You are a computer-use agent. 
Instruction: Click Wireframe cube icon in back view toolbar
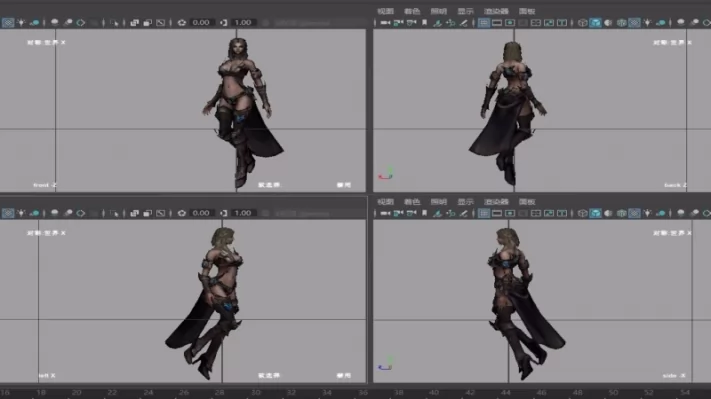[x=582, y=23]
